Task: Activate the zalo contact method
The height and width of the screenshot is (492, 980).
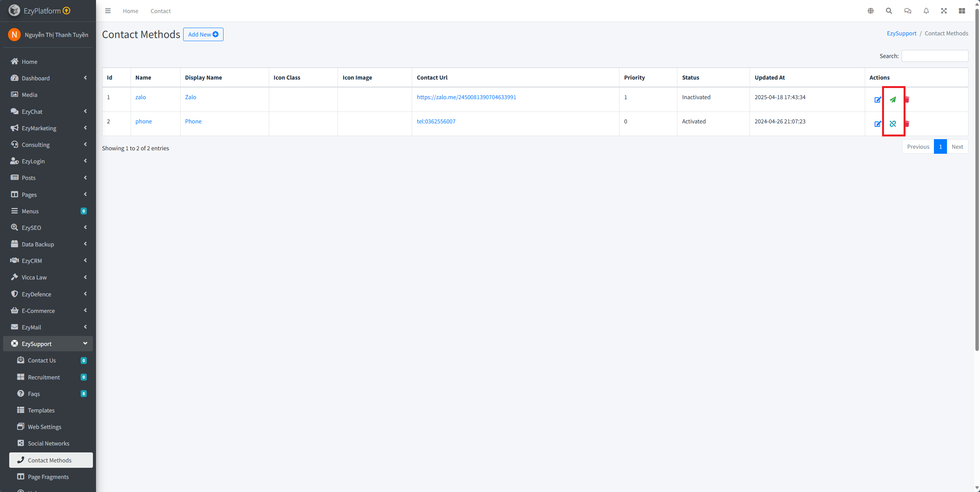Action: pos(893,100)
